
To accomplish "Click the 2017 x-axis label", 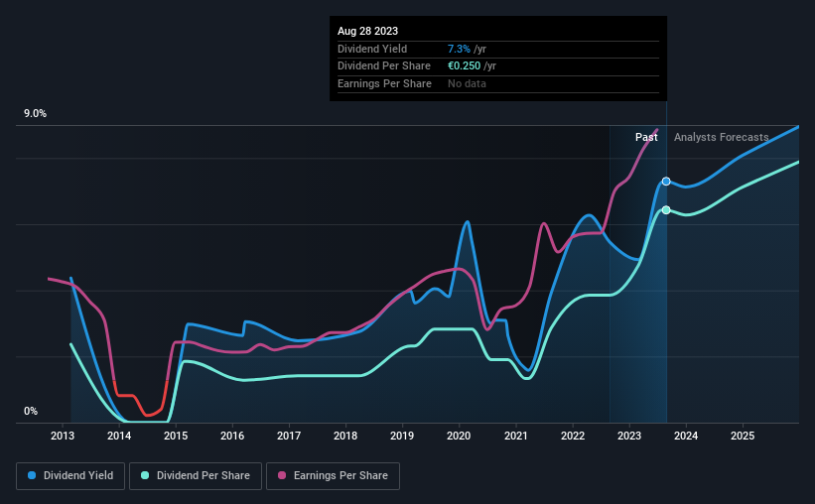I will pos(289,436).
